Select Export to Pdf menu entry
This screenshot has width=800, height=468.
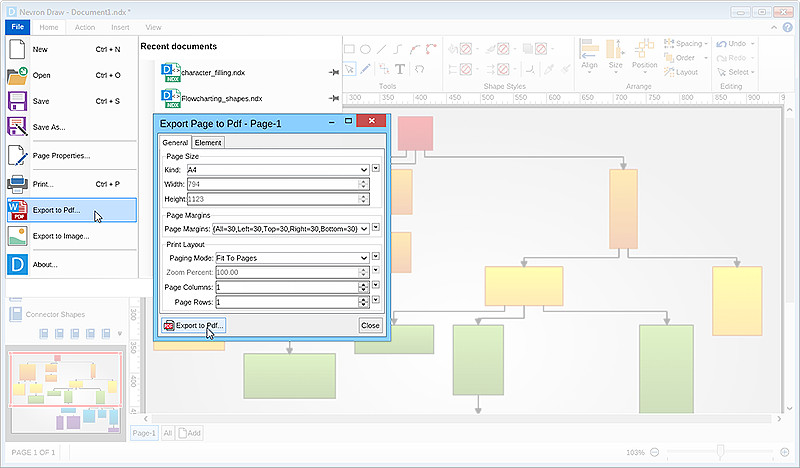pyautogui.click(x=72, y=210)
